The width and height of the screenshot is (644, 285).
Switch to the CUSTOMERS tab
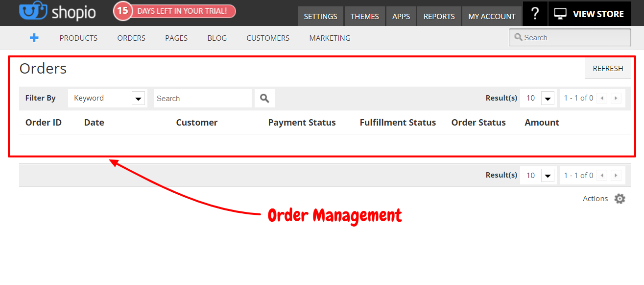(267, 38)
